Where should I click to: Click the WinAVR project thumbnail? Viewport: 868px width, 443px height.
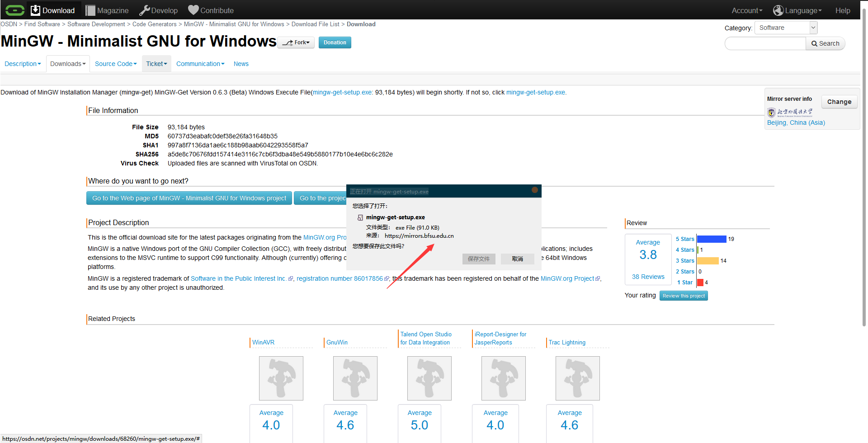[281, 378]
